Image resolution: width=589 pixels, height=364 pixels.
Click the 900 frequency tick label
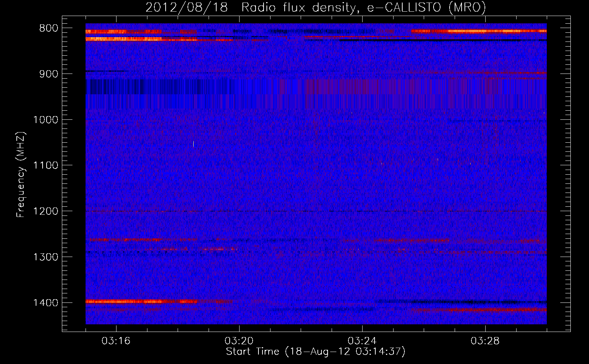pos(49,74)
